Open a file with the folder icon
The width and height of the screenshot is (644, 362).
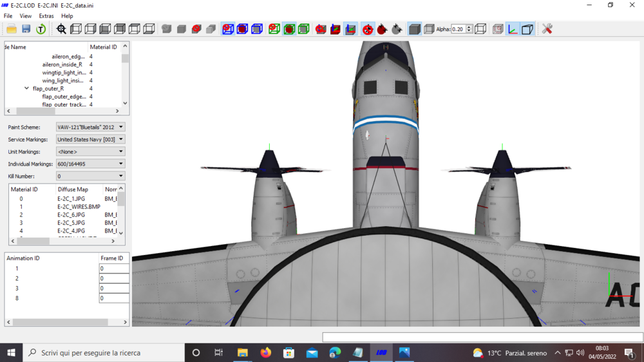click(x=12, y=29)
